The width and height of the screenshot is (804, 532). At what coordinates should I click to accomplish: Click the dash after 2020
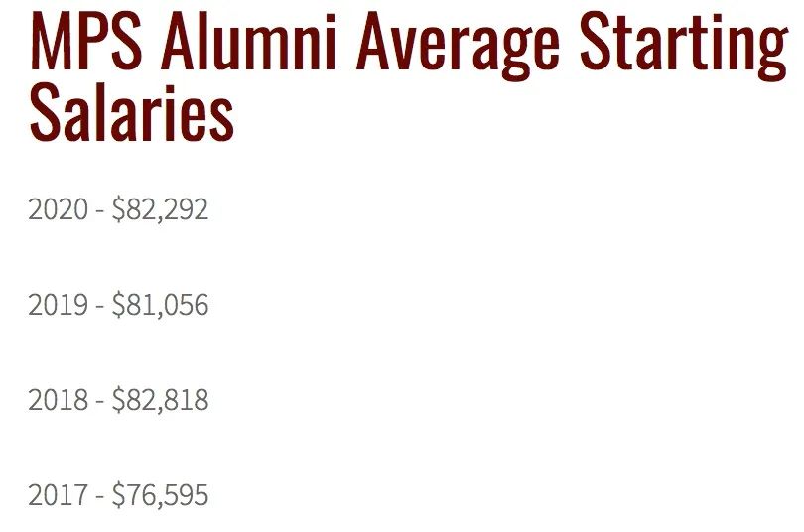(x=100, y=211)
